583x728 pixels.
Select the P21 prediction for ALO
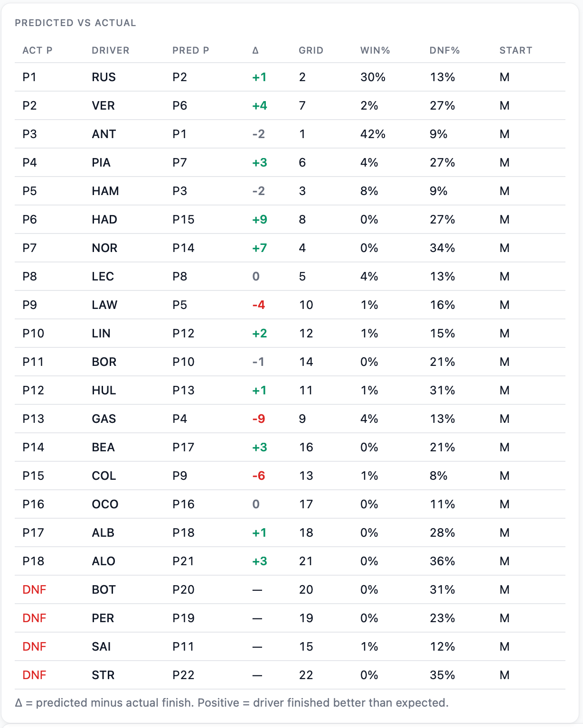tap(183, 561)
